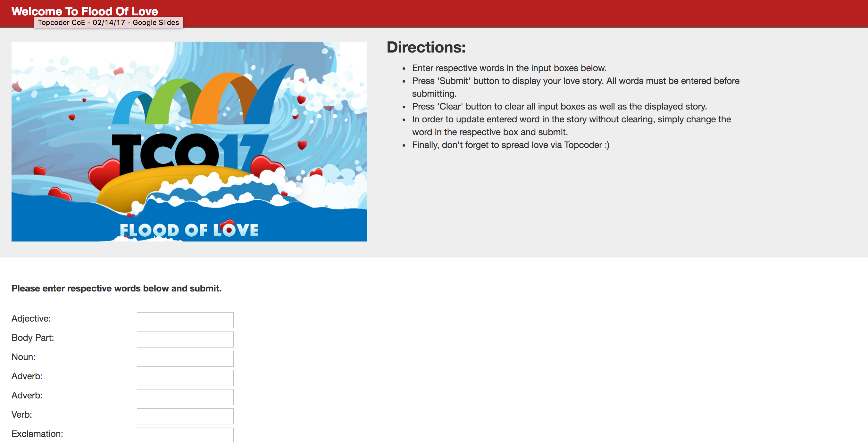This screenshot has height=442, width=868.
Task: Click the Adverb field directly above Verb
Action: click(x=185, y=397)
